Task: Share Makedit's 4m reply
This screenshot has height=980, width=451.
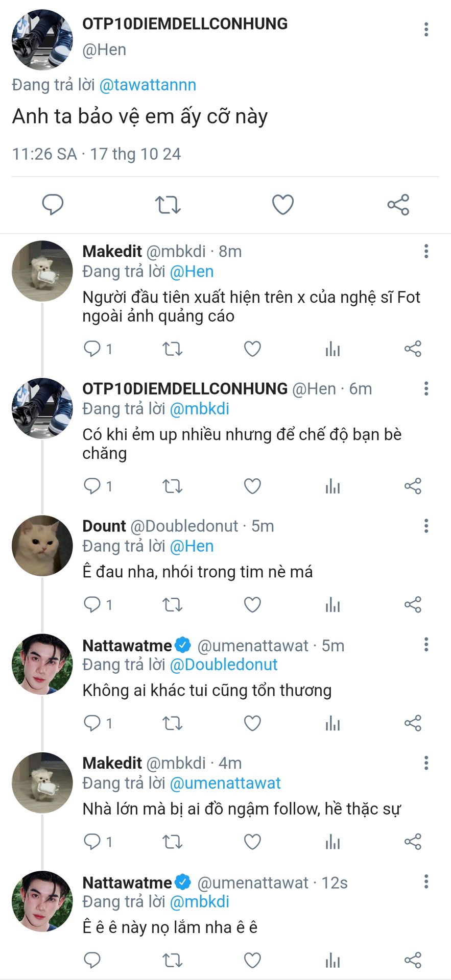Action: [x=413, y=842]
